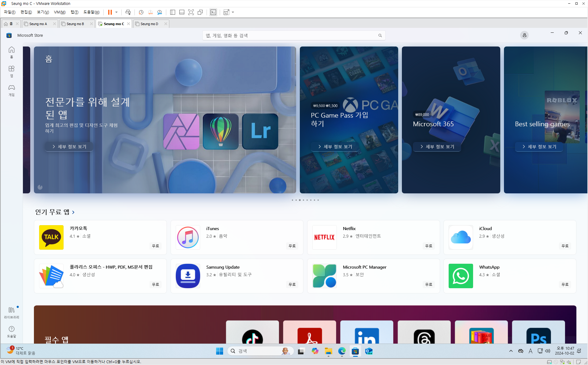588x365 pixels.
Task: Open the user profile account icon
Action: tap(524, 35)
